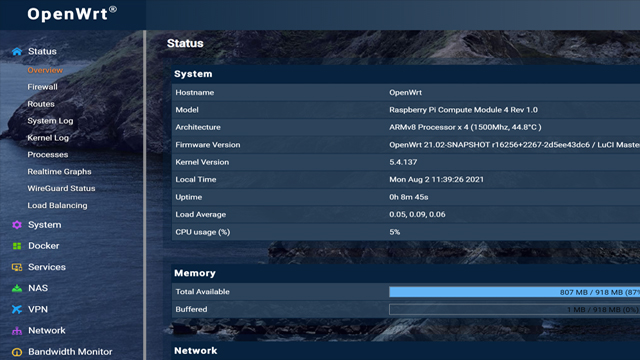Select the ARMv8 Processor architecture value
The image size is (640, 360).
coord(465,127)
